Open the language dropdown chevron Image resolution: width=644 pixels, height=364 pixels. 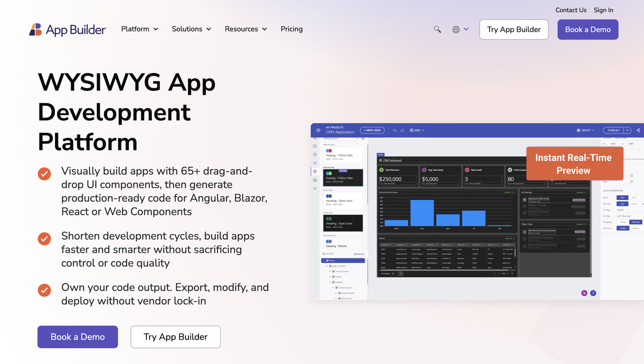click(466, 29)
